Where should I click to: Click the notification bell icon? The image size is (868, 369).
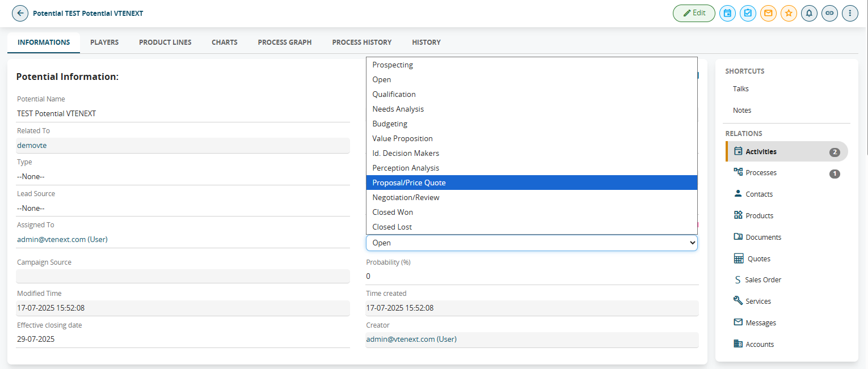(x=809, y=13)
